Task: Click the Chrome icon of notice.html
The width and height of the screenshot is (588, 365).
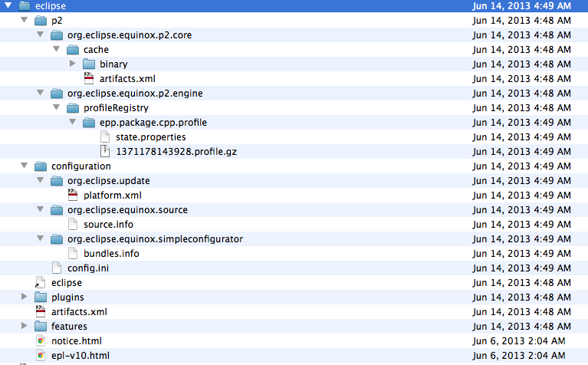Action: 41,341
